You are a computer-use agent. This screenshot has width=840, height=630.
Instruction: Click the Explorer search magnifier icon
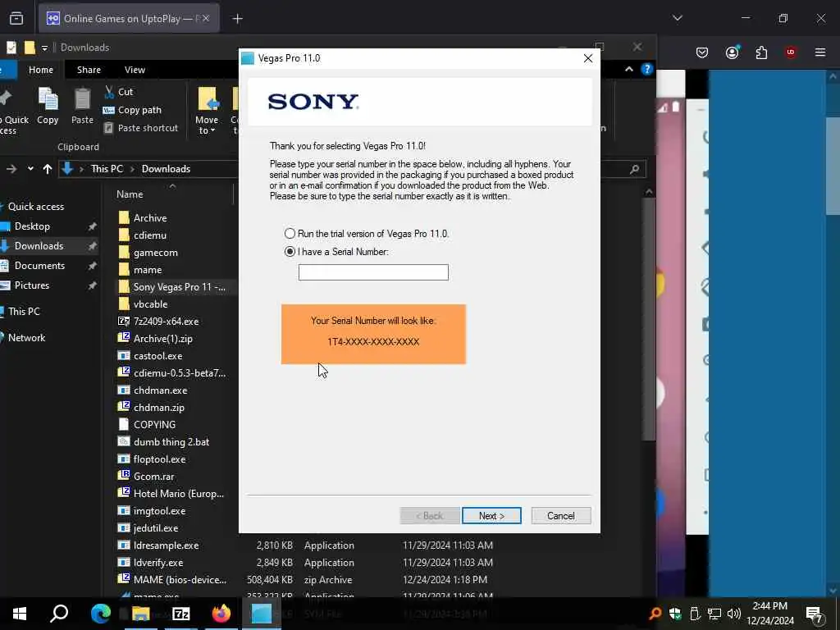634,169
